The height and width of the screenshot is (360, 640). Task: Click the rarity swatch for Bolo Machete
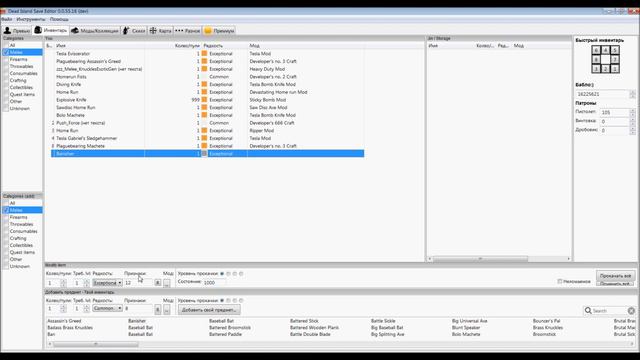204,115
